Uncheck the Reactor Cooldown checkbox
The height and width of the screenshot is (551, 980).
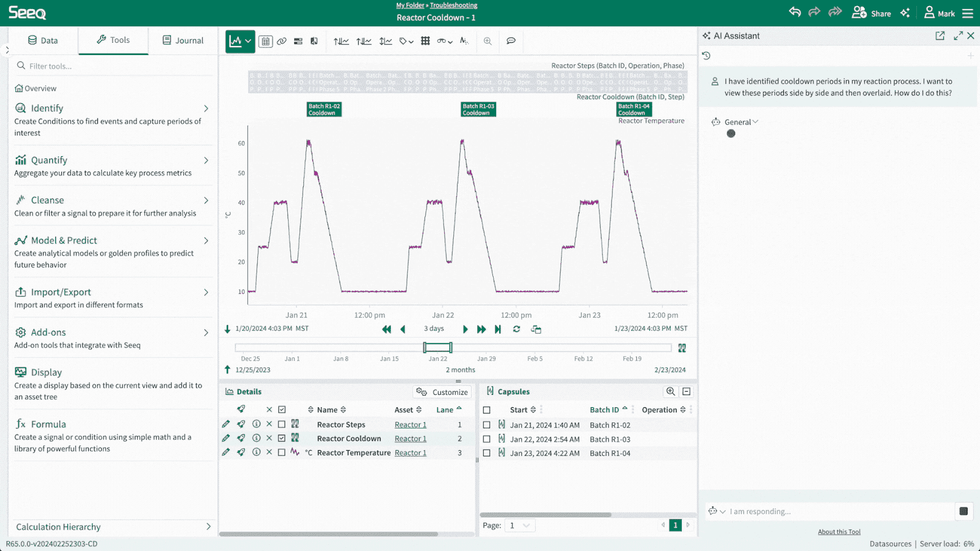click(x=282, y=438)
